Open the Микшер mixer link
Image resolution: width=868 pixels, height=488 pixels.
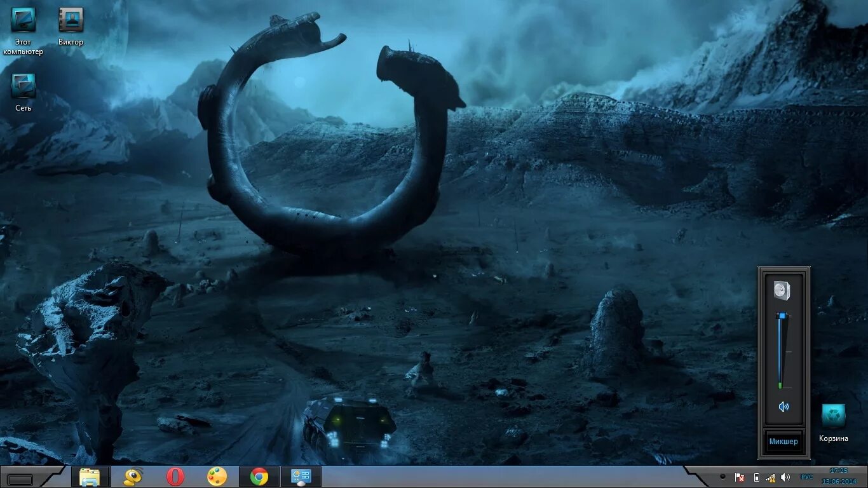(783, 442)
